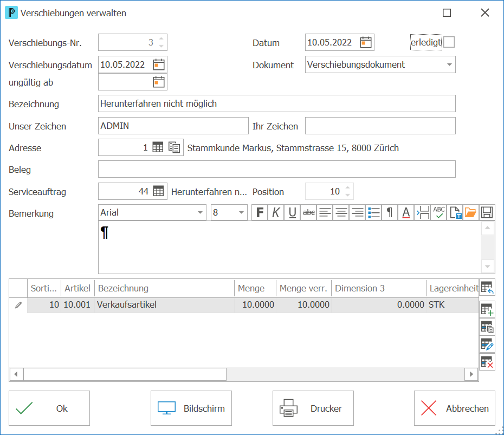Insert page break icon
This screenshot has height=435, width=504.
pos(423,212)
